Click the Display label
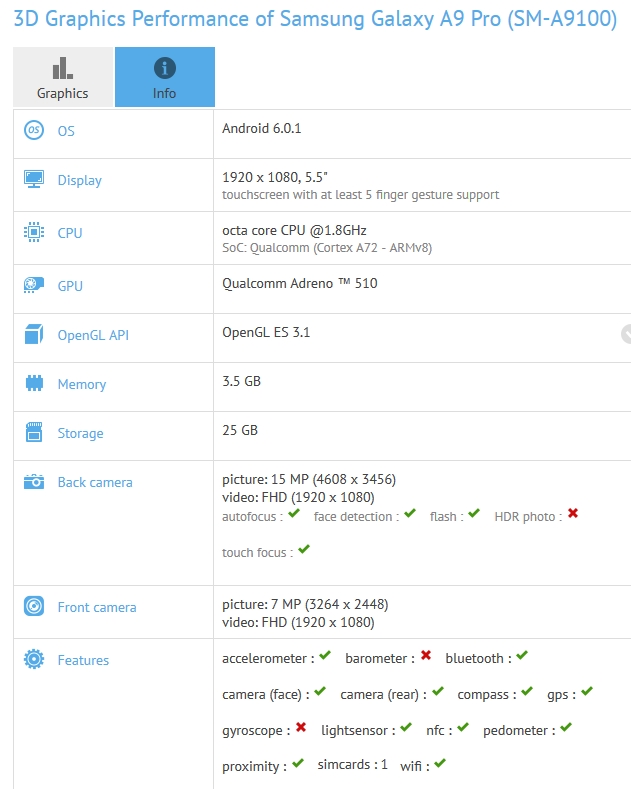This screenshot has width=631, height=789. pos(80,180)
